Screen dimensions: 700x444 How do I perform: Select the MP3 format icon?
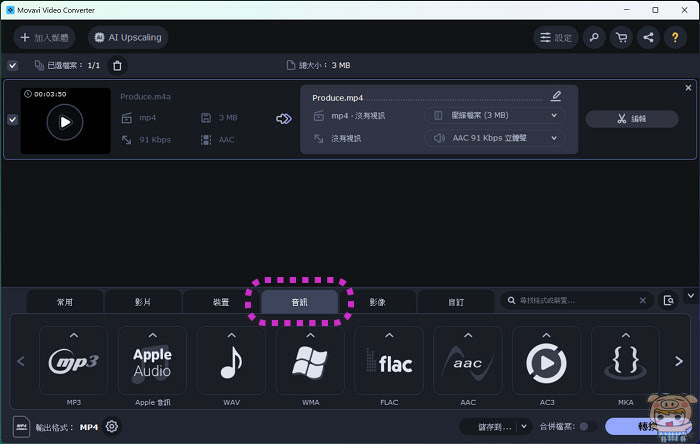pyautogui.click(x=74, y=361)
